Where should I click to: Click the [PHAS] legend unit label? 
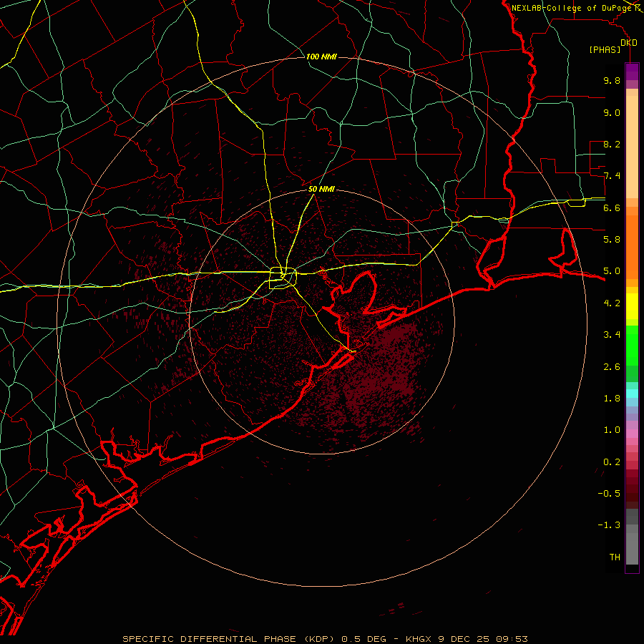point(605,49)
